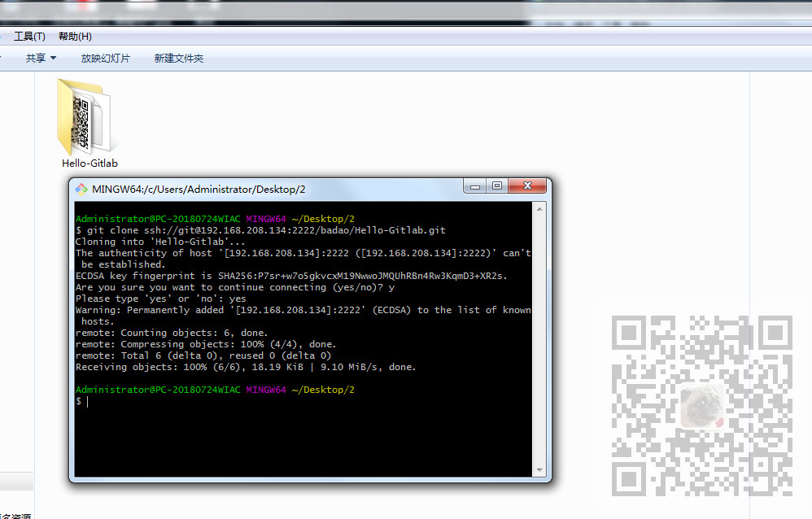Open the 工具(T) menu

(29, 37)
